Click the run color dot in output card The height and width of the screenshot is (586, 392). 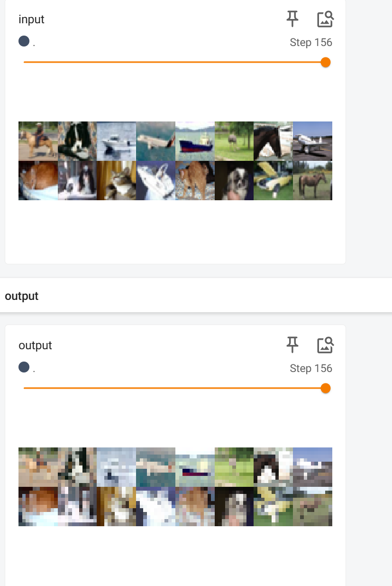(x=24, y=367)
